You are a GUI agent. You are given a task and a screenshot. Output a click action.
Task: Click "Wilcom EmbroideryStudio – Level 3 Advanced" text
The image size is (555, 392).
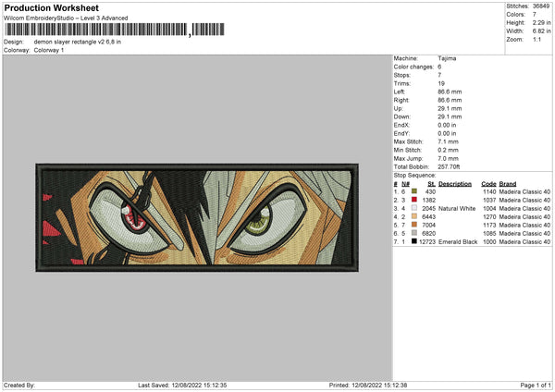coord(66,18)
